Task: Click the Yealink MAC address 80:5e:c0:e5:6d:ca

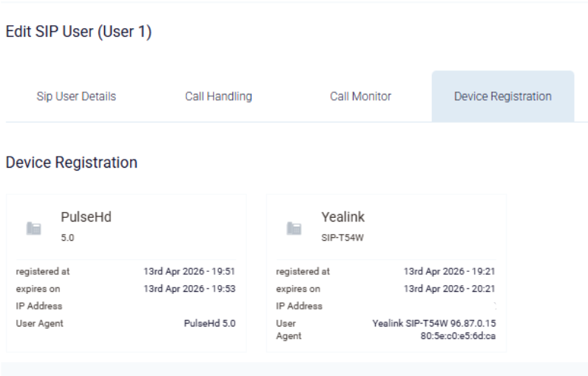Action: [x=458, y=336]
